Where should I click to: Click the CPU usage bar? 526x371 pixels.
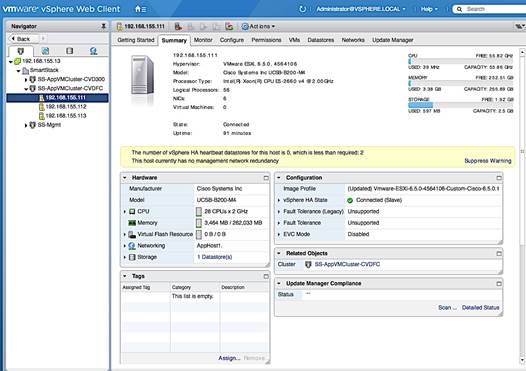pos(460,61)
